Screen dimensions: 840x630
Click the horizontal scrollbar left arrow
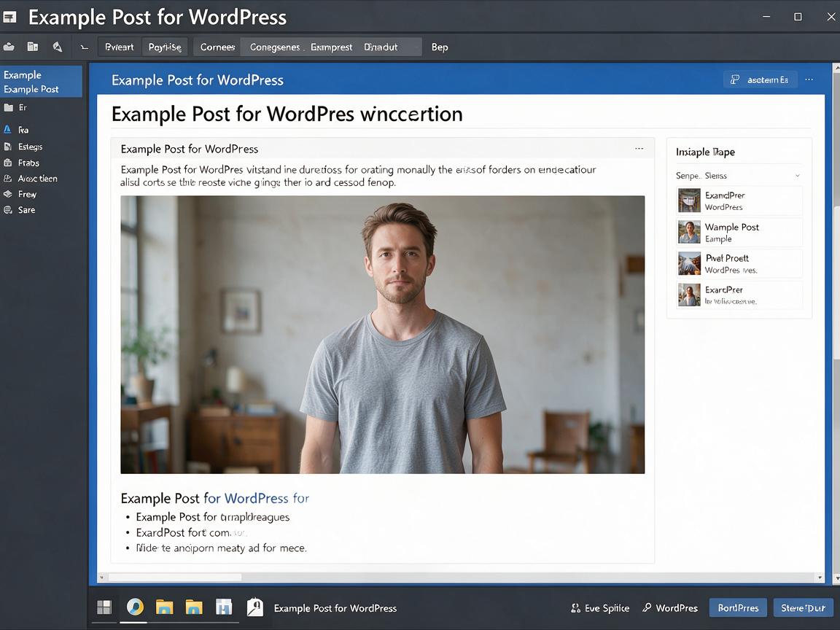[x=102, y=577]
